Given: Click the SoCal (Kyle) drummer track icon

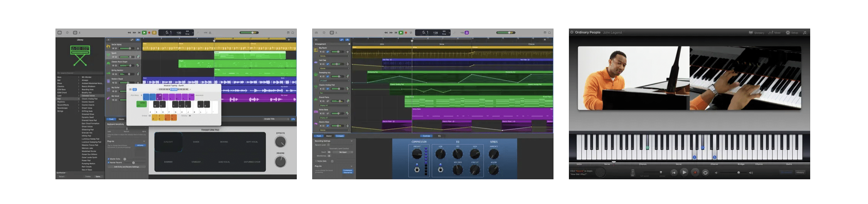Looking at the screenshot, I should pos(108,46).
